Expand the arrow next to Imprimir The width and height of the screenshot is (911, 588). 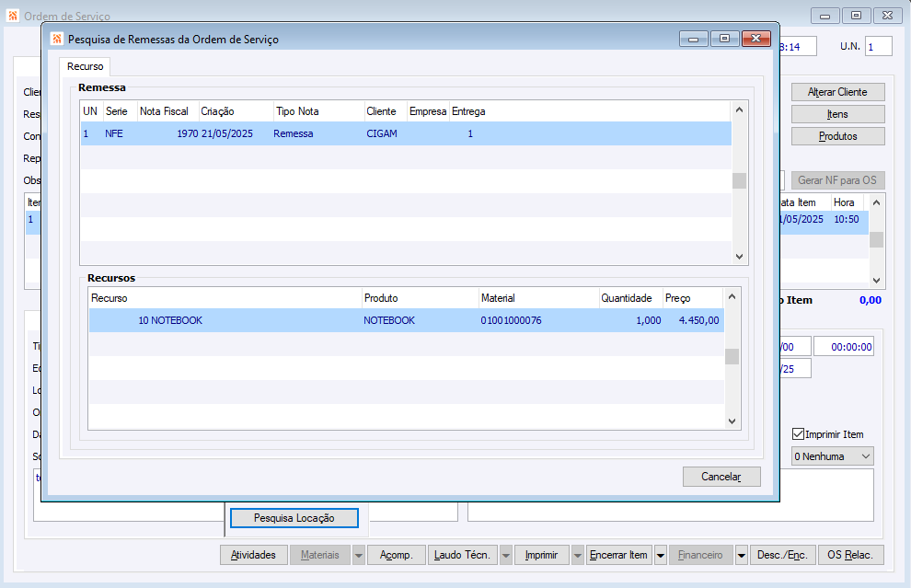tap(578, 556)
